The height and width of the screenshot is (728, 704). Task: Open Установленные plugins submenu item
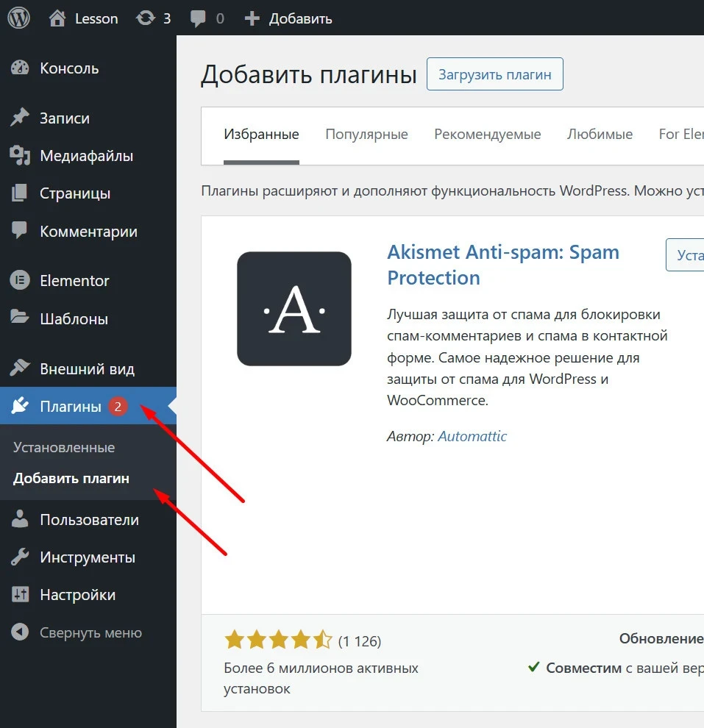tap(64, 447)
